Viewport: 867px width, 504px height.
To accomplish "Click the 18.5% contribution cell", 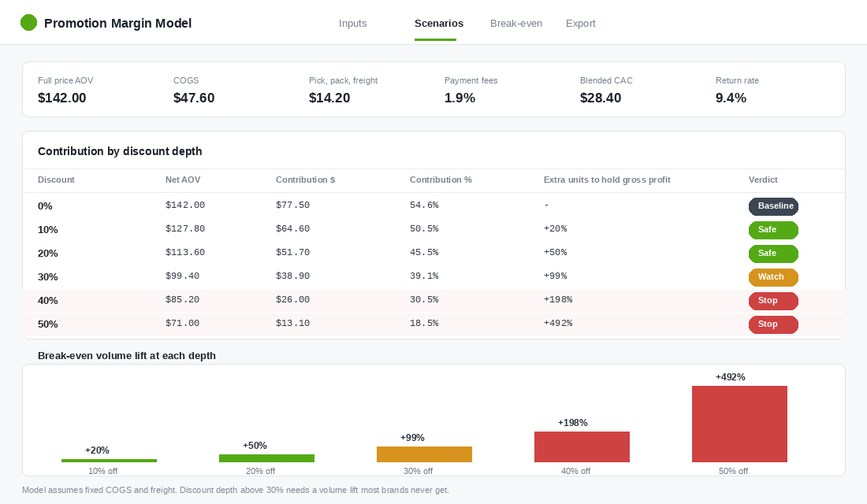I will click(x=424, y=324).
